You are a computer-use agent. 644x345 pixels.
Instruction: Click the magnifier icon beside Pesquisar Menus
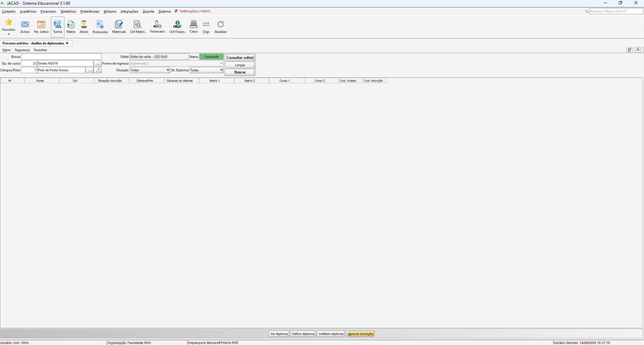coord(586,11)
